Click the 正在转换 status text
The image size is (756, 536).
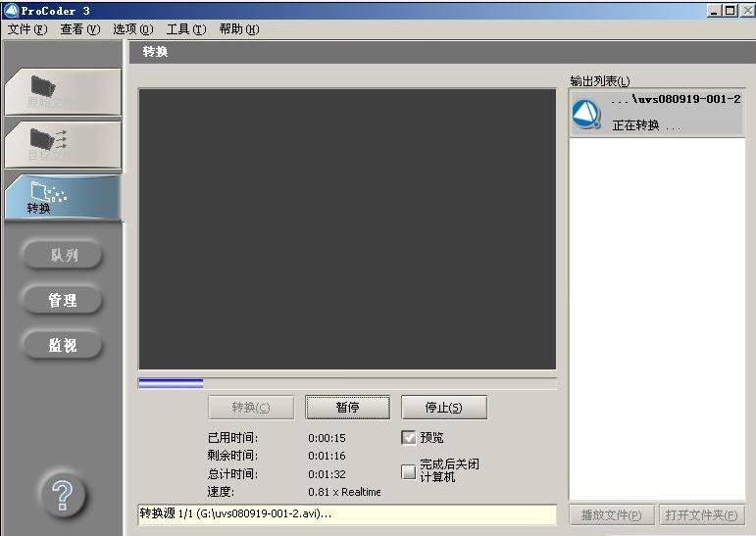click(646, 125)
